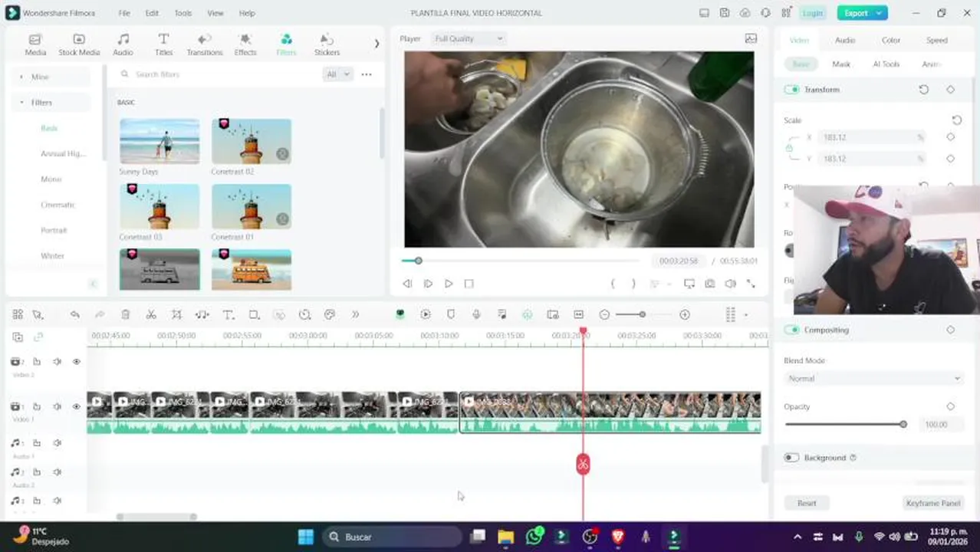Click the Opacity slider handle
Image resolution: width=980 pixels, height=552 pixels.
(903, 424)
